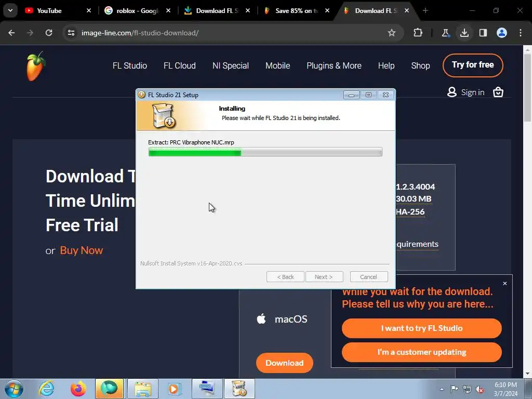Image resolution: width=532 pixels, height=399 pixels.
Task: Open the FL Studio menu item
Action: tap(129, 65)
